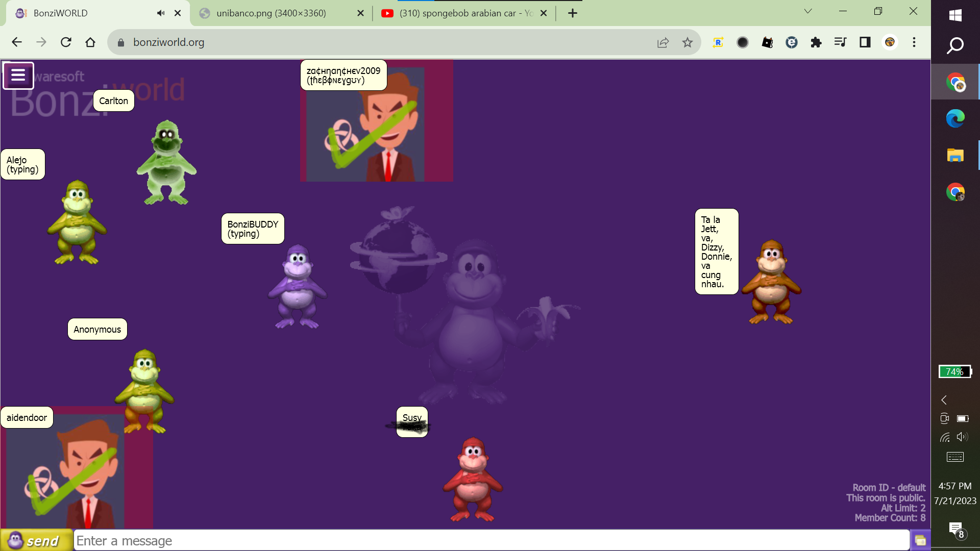Open the Windows Start button

coord(955,15)
